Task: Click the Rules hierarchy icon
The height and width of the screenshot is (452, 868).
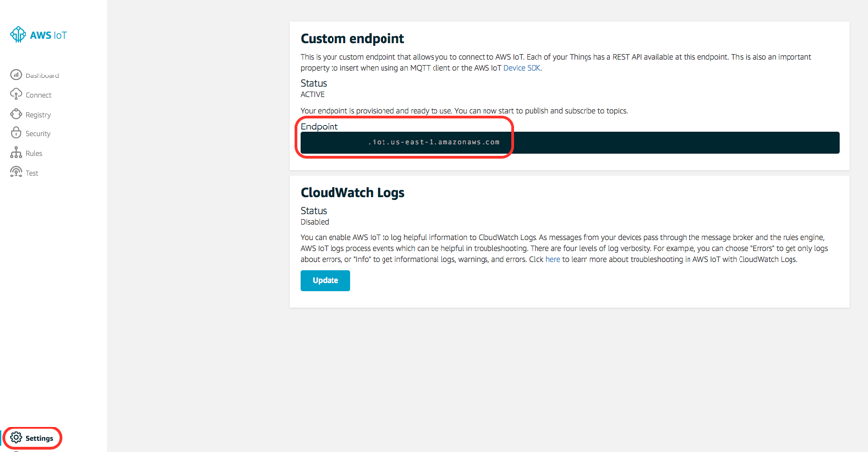Action: pyautogui.click(x=16, y=152)
